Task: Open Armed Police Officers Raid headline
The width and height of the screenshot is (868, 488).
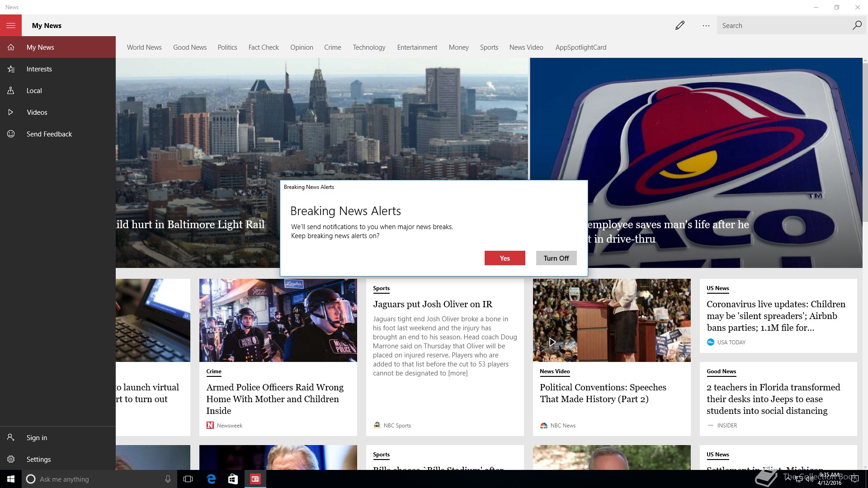Action: (x=275, y=399)
